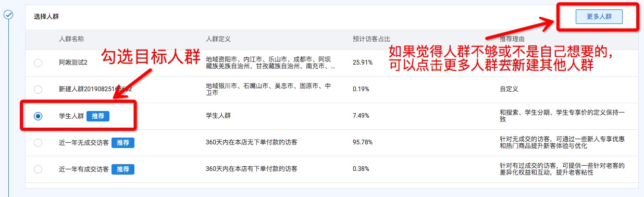Click the 25.91% visitor ratio cell

click(363, 63)
